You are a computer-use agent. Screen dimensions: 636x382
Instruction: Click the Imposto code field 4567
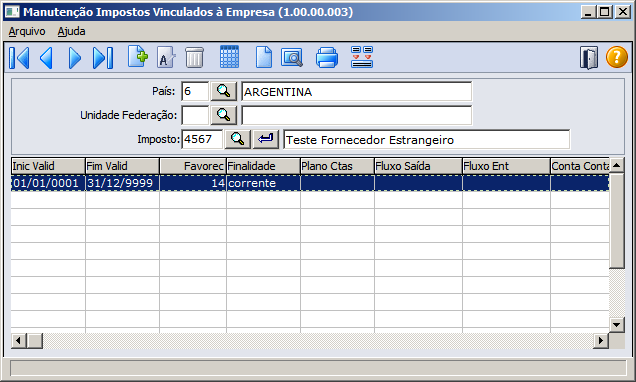coord(202,139)
